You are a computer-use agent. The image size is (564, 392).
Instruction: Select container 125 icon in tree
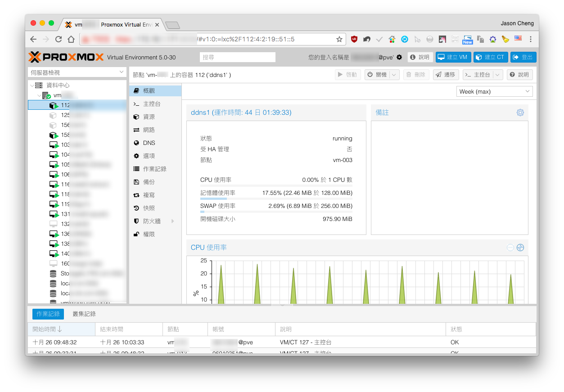point(53,115)
